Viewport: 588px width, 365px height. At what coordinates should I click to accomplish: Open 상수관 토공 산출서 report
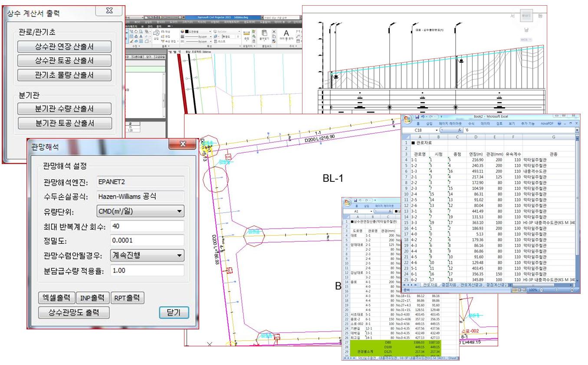pyautogui.click(x=64, y=60)
